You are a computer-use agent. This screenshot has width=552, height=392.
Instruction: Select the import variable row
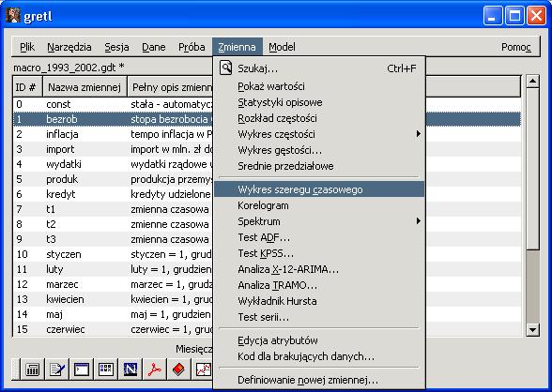113,149
